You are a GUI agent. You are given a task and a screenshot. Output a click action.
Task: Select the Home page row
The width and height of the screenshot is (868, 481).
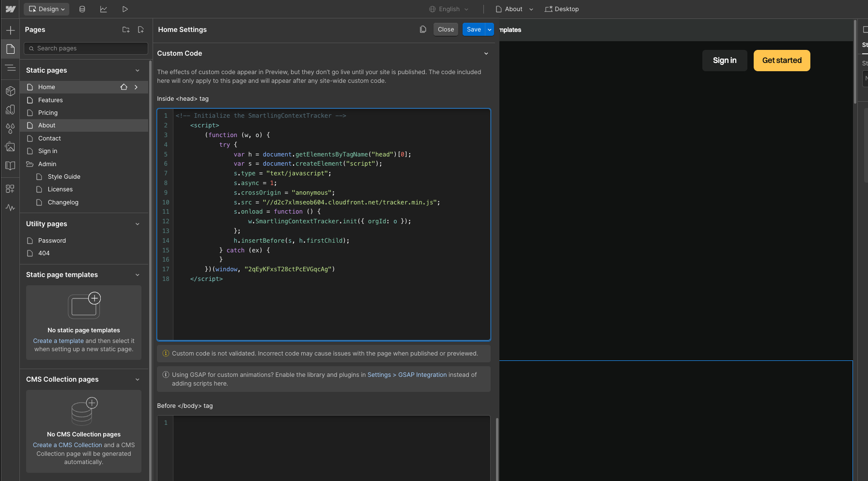(x=84, y=87)
